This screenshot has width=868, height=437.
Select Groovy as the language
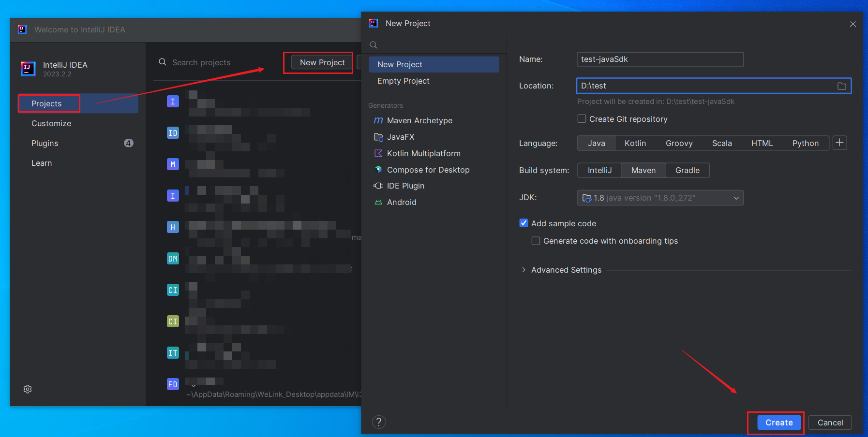(679, 143)
